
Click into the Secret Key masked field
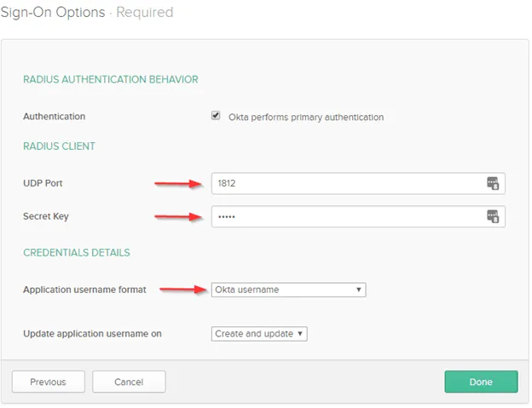point(345,216)
